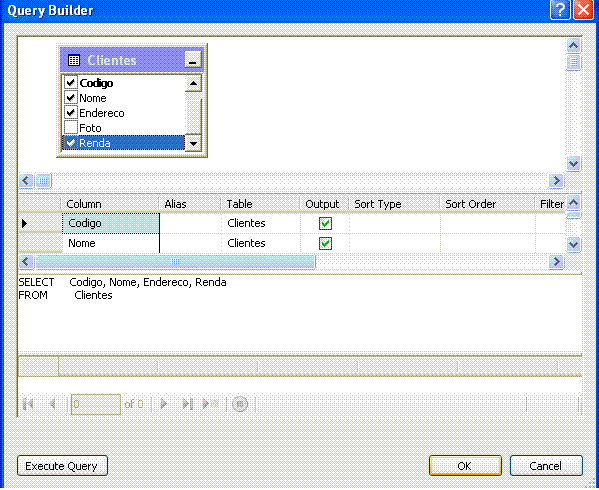Go to the first record navigation icon
The width and height of the screenshot is (599, 490).
click(x=28, y=404)
